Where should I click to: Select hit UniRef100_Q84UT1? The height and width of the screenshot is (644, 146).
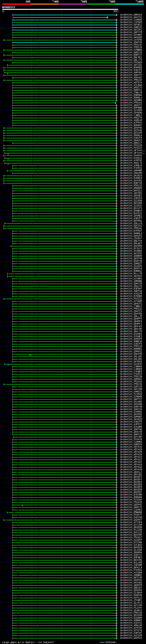[x=131, y=304]
